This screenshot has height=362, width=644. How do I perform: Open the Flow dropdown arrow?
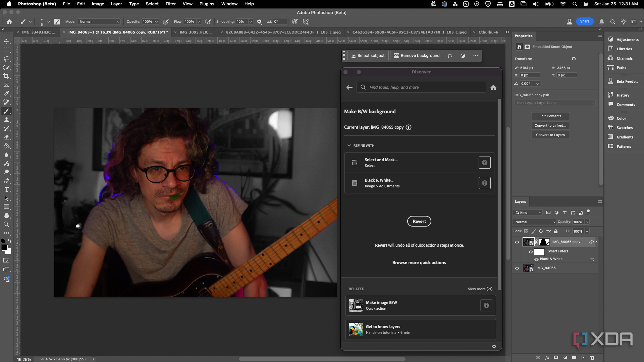tap(199, 22)
